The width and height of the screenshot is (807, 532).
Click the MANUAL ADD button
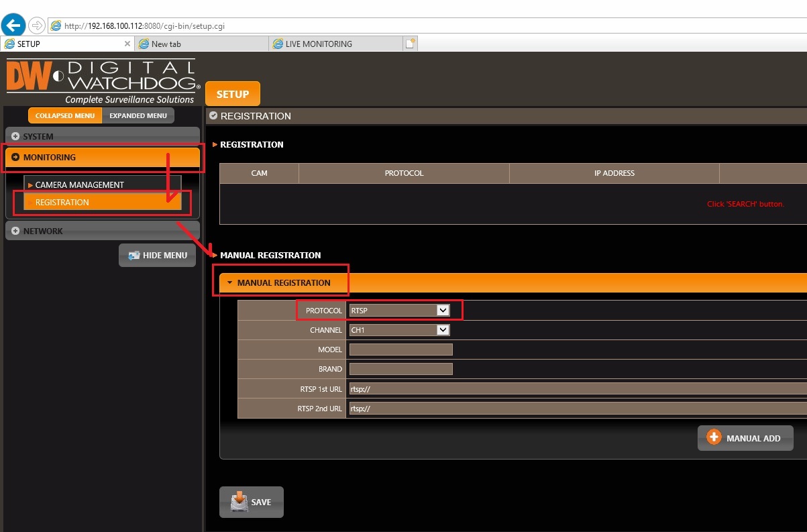[x=745, y=437]
